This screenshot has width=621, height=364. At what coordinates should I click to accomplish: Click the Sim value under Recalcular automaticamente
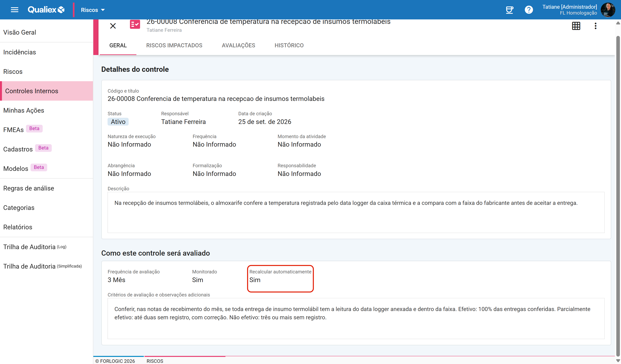click(255, 280)
